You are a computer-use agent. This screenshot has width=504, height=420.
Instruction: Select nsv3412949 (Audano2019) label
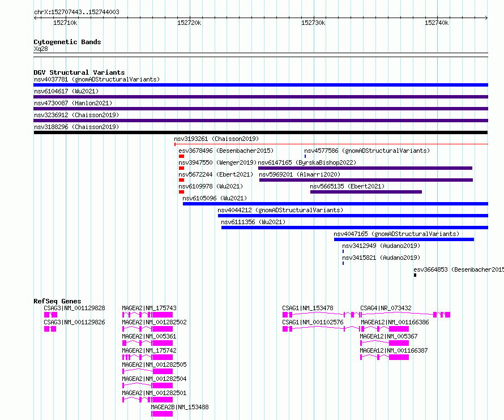[x=381, y=246]
